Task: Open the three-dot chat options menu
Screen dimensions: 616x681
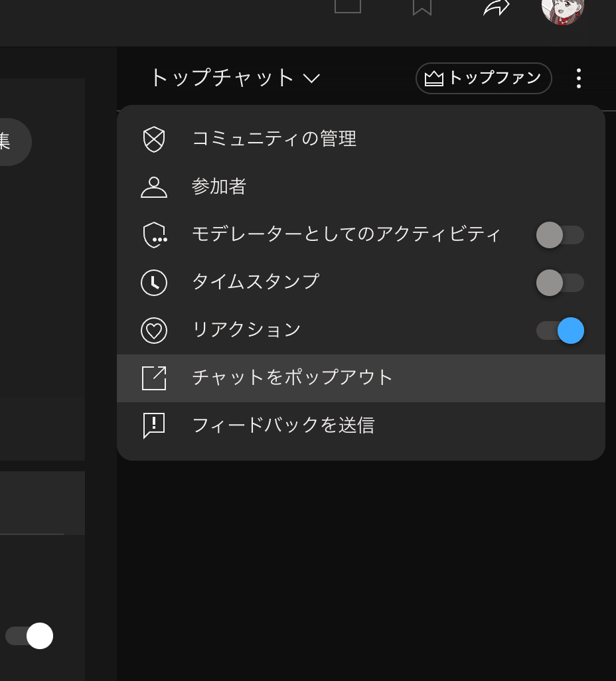Action: click(578, 78)
